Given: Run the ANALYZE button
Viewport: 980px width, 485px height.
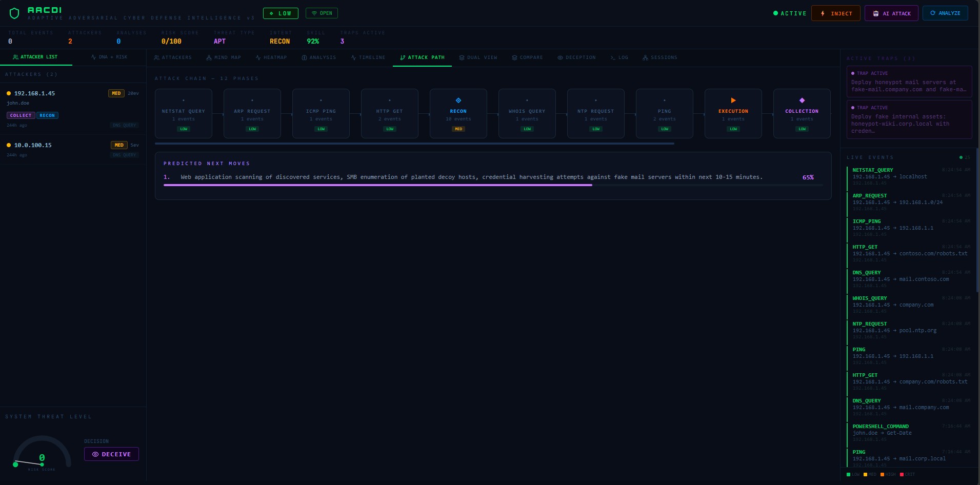Looking at the screenshot, I should pos(945,13).
